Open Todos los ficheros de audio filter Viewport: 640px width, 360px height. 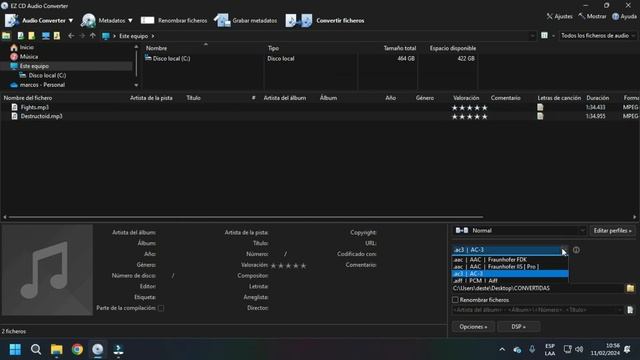(598, 36)
